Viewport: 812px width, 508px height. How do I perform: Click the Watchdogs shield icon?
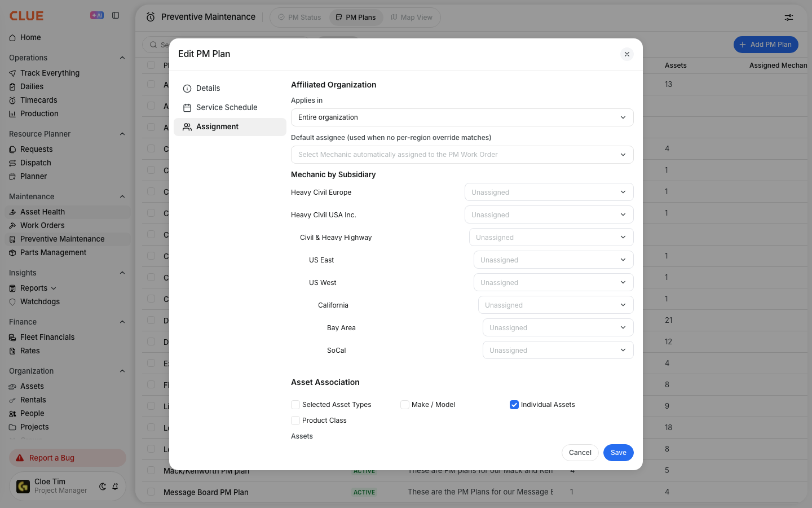pyautogui.click(x=12, y=302)
